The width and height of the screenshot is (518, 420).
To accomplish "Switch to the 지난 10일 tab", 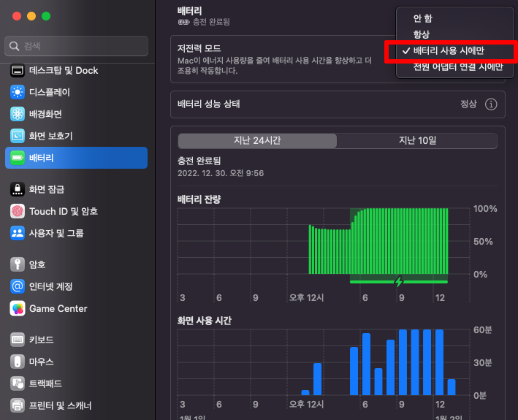I will 417,141.
